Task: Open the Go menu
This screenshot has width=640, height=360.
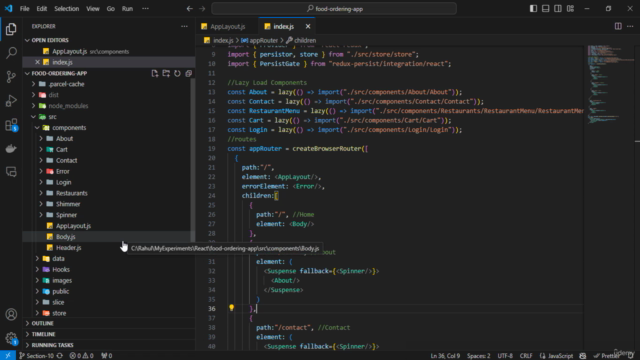Action: tap(111, 9)
